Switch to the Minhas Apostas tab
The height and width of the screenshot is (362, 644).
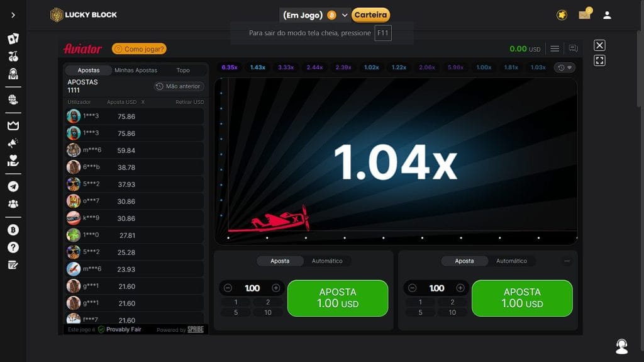point(136,71)
